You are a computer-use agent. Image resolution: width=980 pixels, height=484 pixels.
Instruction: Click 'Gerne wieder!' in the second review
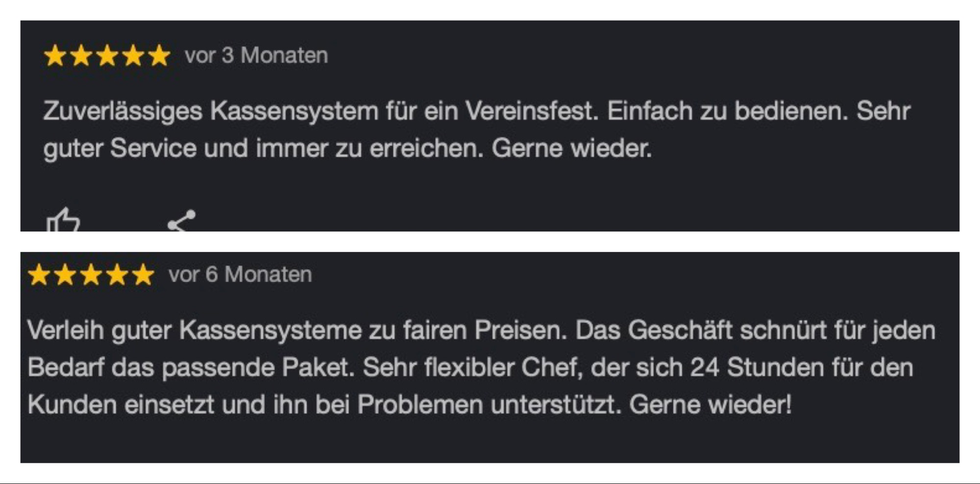coord(710,405)
